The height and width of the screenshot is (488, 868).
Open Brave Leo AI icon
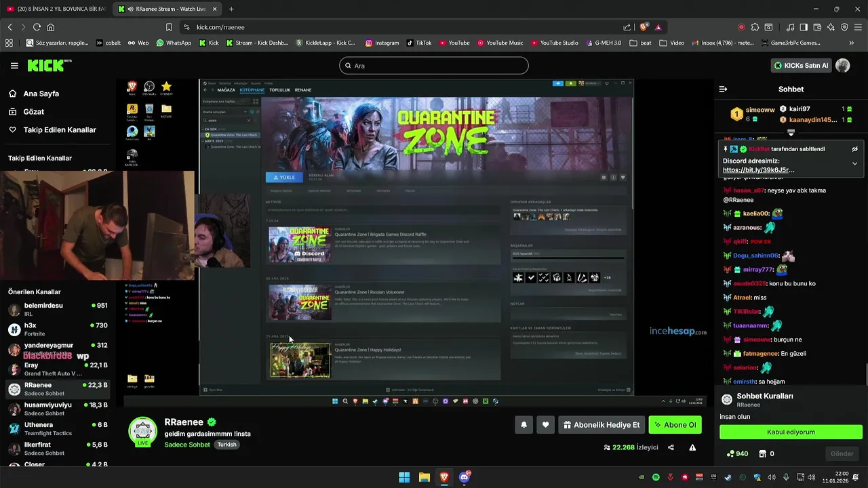tap(831, 27)
